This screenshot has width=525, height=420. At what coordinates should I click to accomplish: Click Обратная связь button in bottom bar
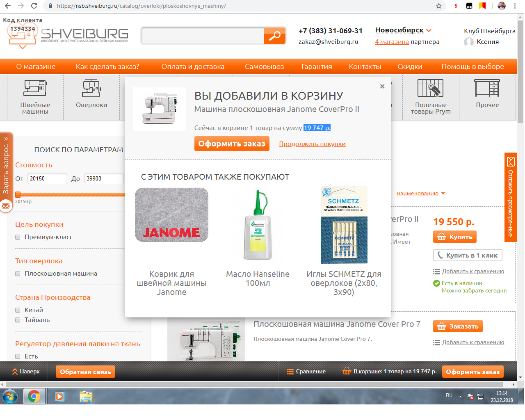click(85, 372)
